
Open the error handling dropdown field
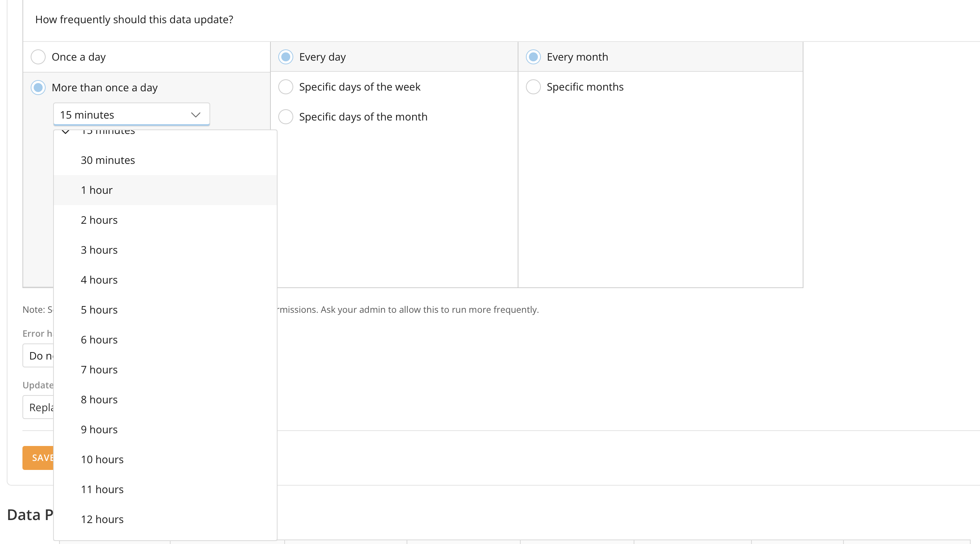pyautogui.click(x=38, y=356)
